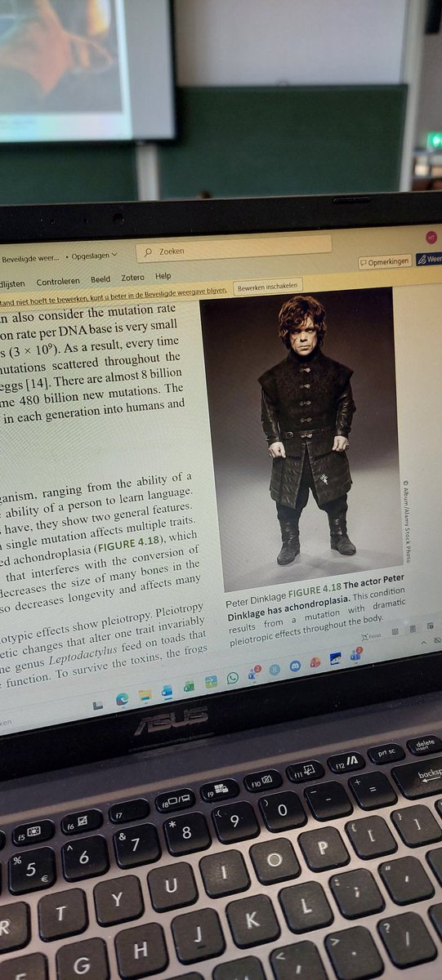Open WhatsApp from the taskbar
The image size is (442, 980).
tap(233, 678)
